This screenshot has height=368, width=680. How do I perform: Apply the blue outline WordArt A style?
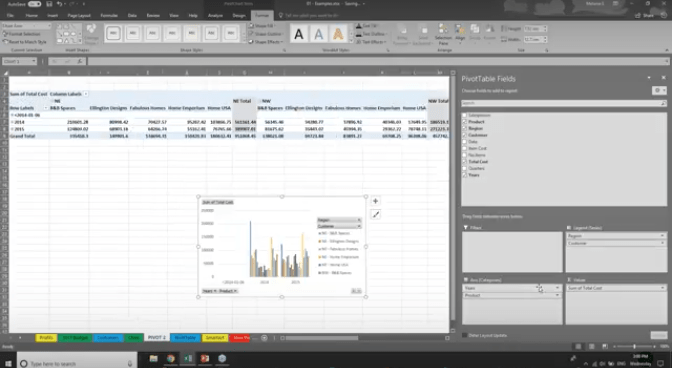point(319,34)
